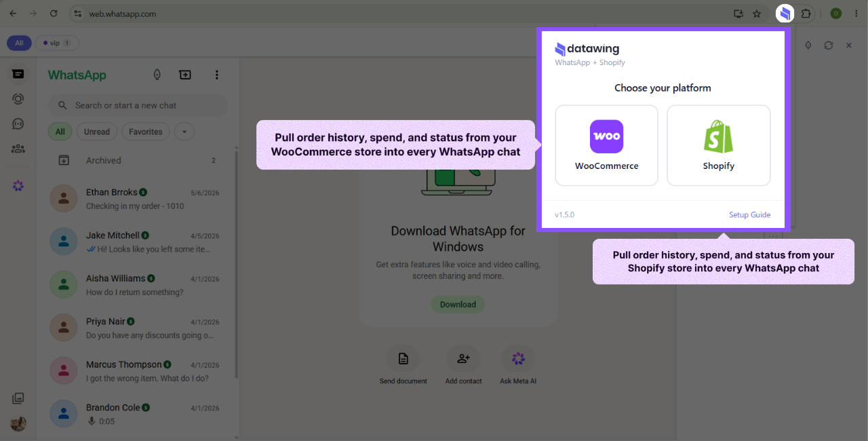Click the v1.5.0 version text
The height and width of the screenshot is (441, 868).
point(564,215)
